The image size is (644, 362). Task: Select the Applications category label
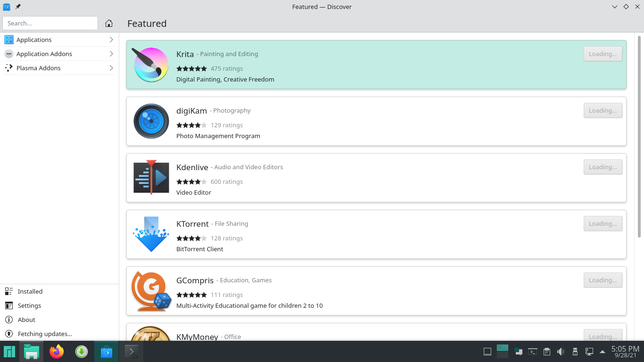click(34, 40)
